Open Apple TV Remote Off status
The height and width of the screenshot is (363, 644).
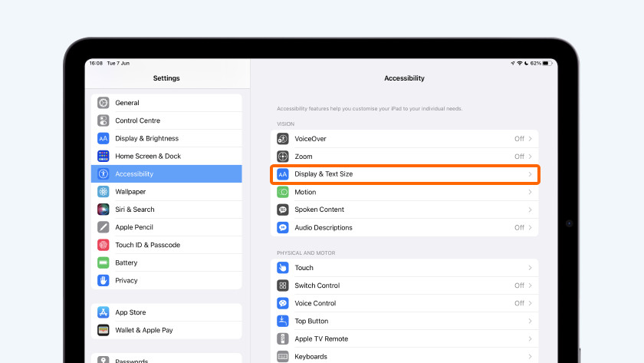click(x=519, y=338)
